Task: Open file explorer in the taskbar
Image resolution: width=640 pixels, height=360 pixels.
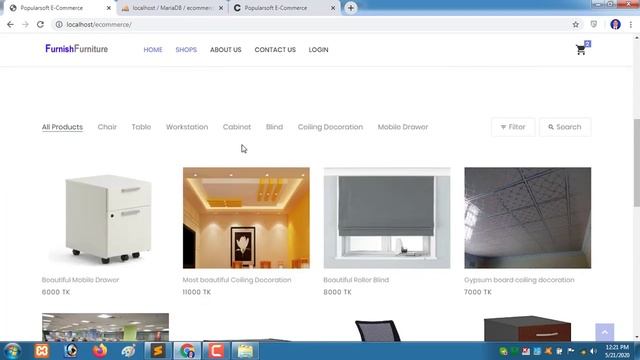Action: tap(245, 351)
